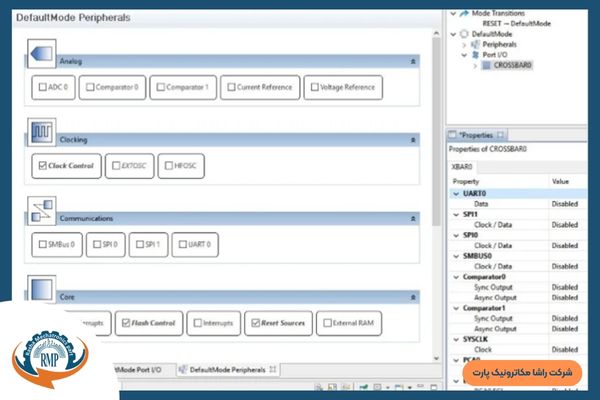
Task: Uncheck the Clock Control checkbox
Action: [x=42, y=165]
